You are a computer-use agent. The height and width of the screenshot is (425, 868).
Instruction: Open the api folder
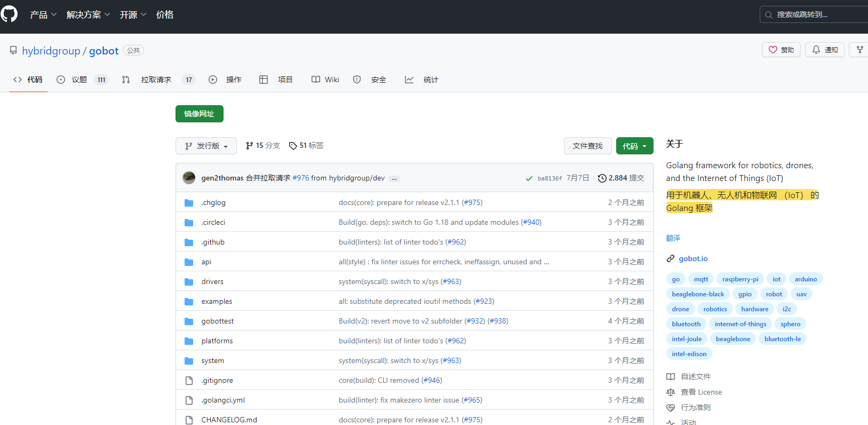(x=206, y=262)
